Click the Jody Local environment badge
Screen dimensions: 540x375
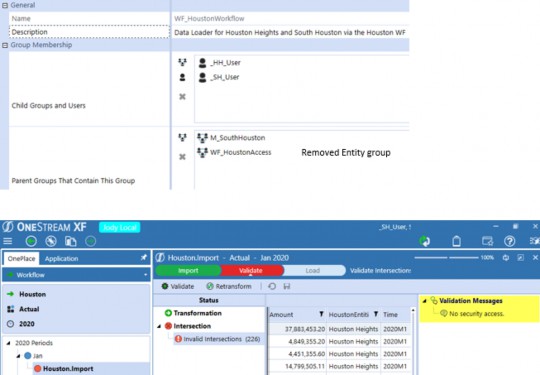point(120,227)
